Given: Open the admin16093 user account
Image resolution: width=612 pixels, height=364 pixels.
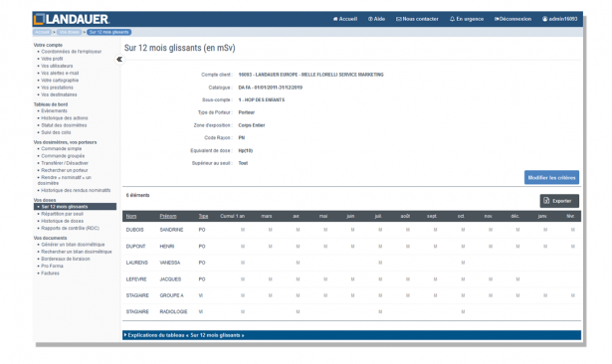Looking at the screenshot, I should 559,19.
